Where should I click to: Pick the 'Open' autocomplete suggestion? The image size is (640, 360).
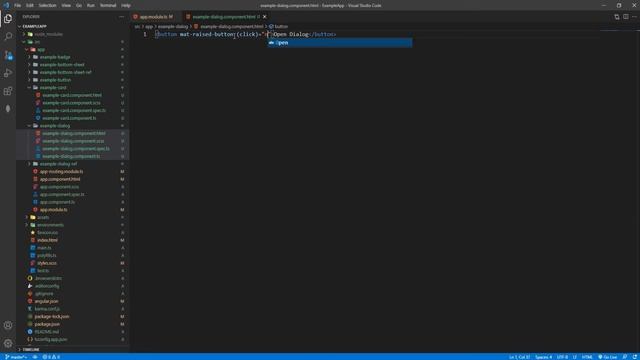(340, 43)
